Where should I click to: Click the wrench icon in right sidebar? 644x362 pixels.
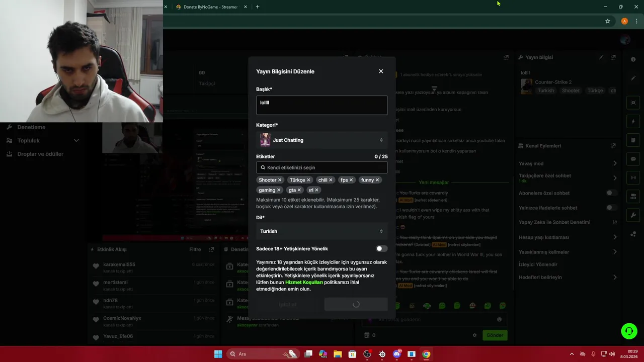coord(633,215)
